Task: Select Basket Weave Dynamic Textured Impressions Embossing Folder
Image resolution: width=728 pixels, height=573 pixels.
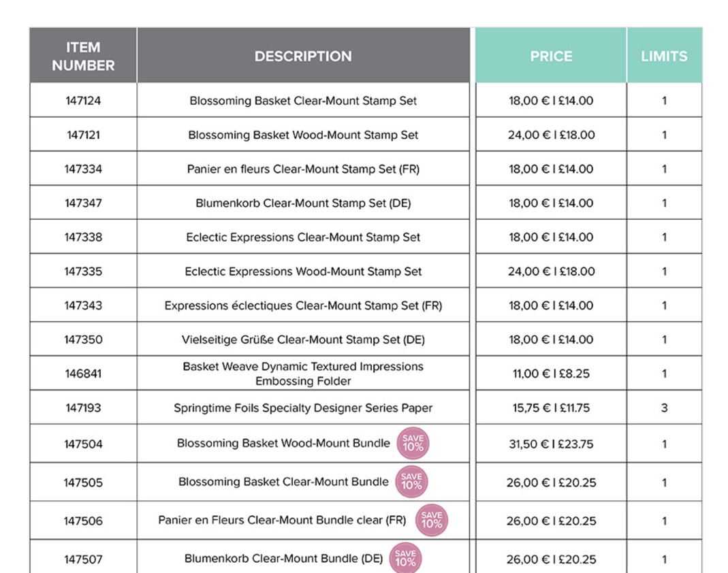Action: click(303, 374)
